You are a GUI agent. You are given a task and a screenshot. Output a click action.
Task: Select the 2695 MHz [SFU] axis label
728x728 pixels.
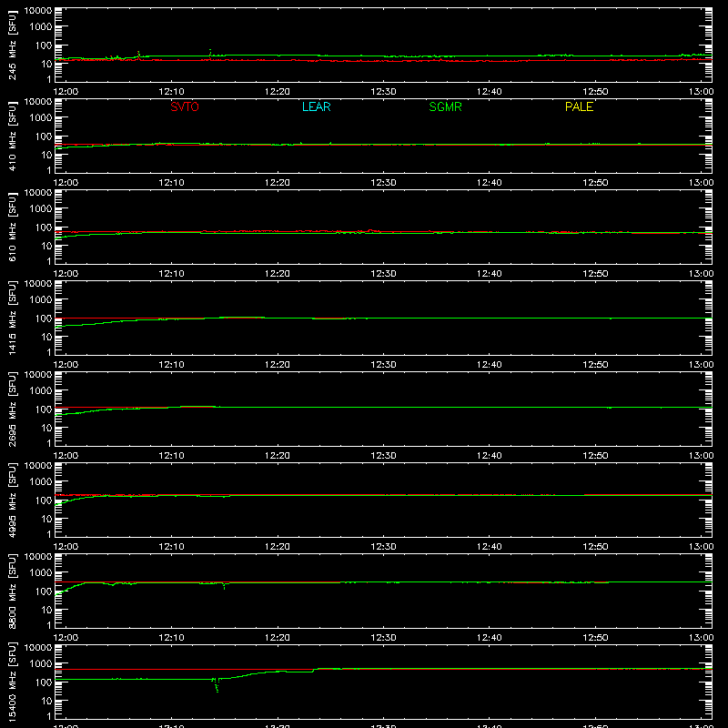[12, 409]
